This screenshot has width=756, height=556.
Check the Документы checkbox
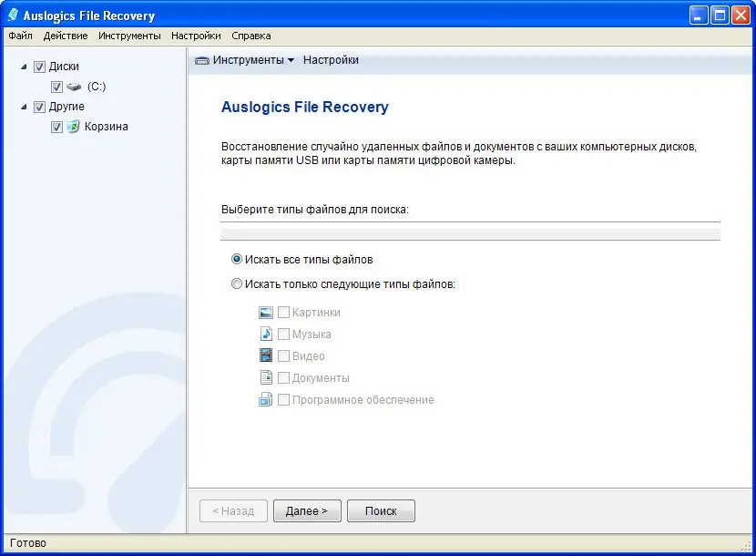click(283, 377)
